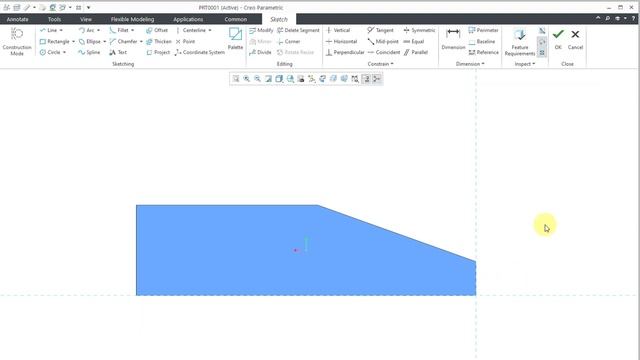The height and width of the screenshot is (360, 640).
Task: Open Feature Requirements
Action: [520, 42]
